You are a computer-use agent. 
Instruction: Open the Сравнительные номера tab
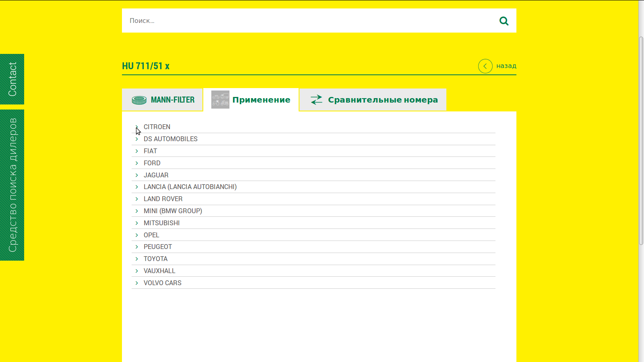[x=373, y=100]
